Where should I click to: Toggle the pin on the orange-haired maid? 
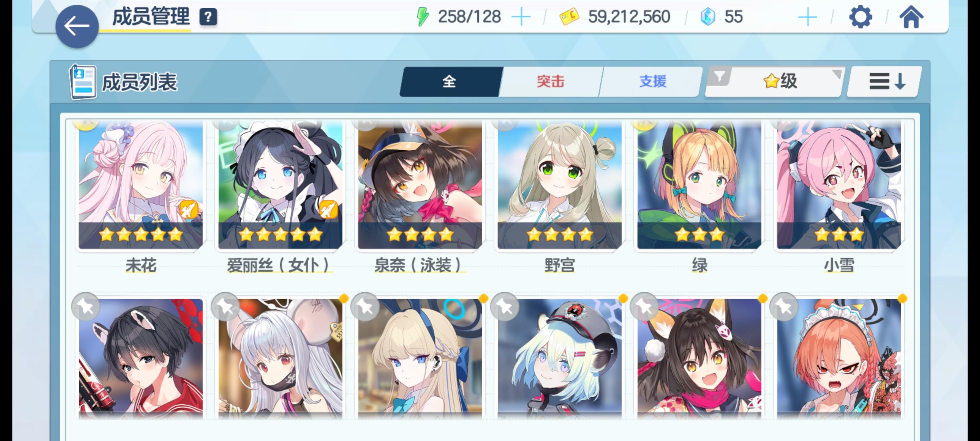click(x=784, y=307)
